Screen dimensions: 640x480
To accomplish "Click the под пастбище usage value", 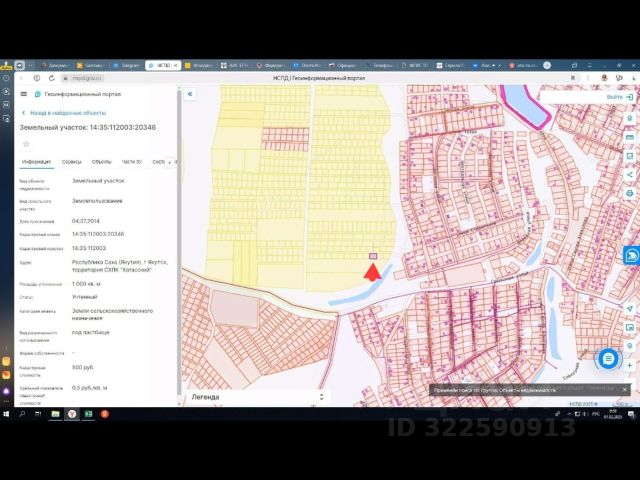I will [x=90, y=332].
